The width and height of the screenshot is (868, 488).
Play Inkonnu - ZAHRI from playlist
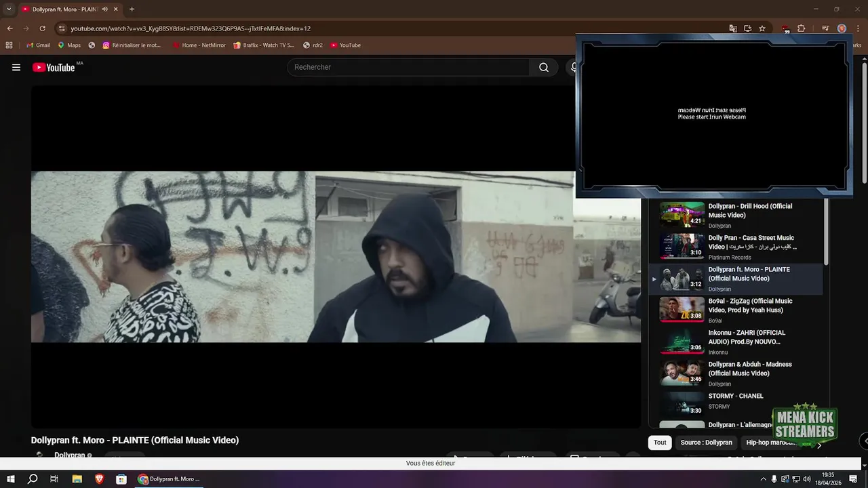point(736,342)
